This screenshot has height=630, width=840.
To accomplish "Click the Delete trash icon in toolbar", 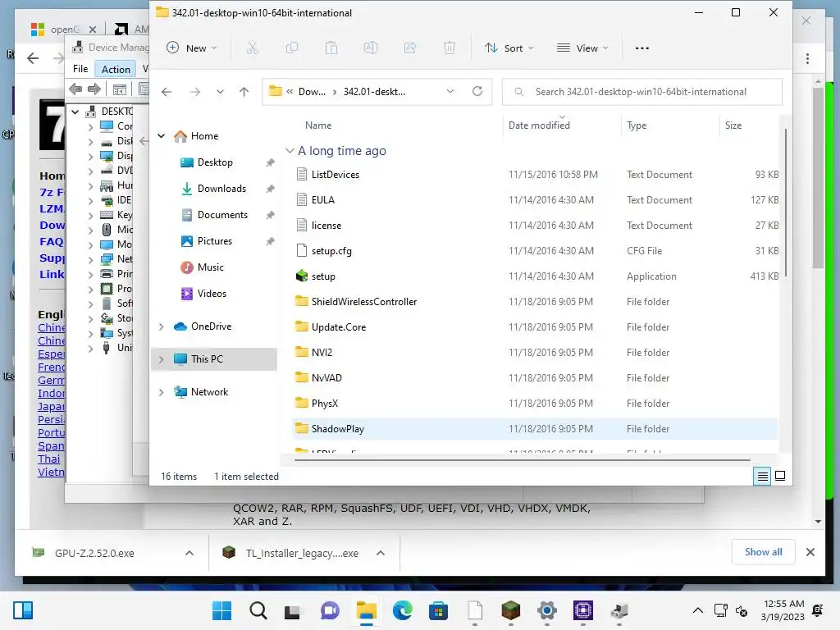I will (x=450, y=48).
